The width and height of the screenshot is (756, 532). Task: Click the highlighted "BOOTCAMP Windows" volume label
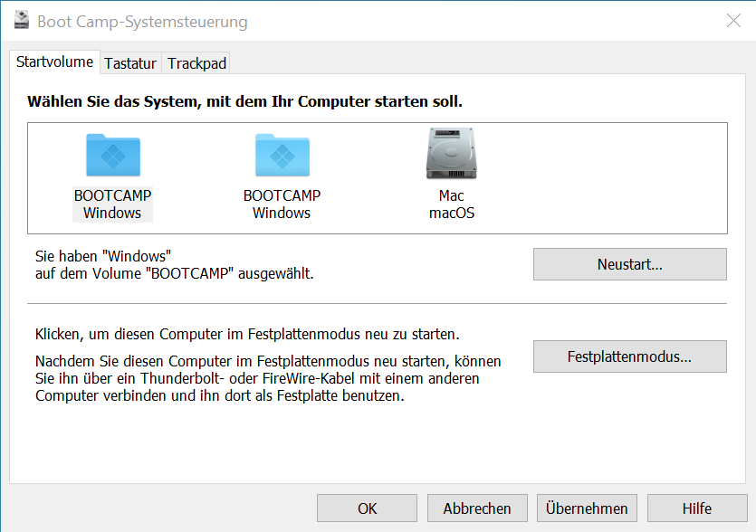(x=112, y=204)
